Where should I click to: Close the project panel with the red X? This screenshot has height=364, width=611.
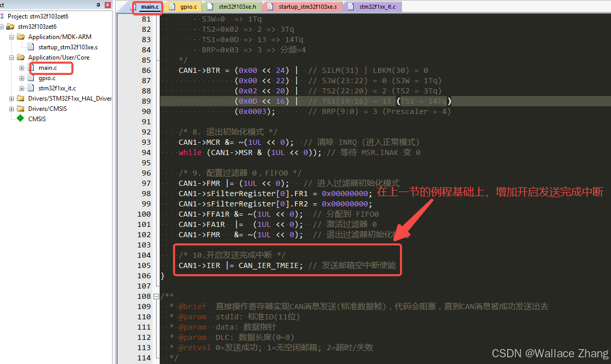point(108,5)
